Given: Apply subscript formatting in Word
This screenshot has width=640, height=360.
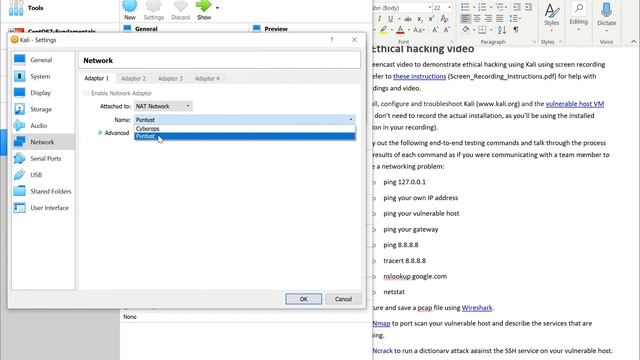Looking at the screenshot, I should pyautogui.click(x=420, y=19).
